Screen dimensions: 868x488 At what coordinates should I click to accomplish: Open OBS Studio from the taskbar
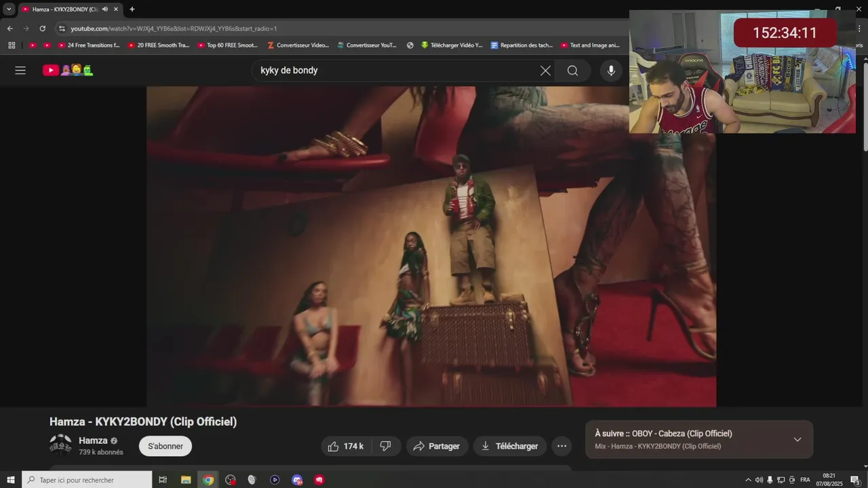(x=231, y=480)
